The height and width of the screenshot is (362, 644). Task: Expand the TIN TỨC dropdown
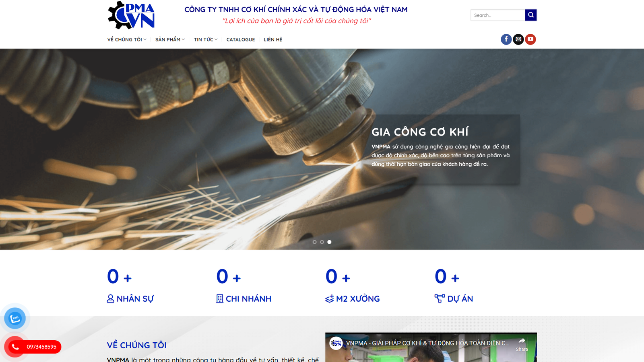(205, 39)
